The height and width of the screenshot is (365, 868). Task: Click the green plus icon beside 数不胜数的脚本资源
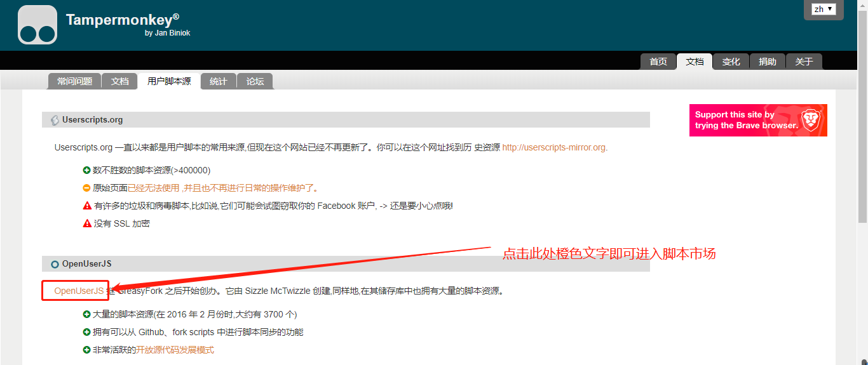87,170
